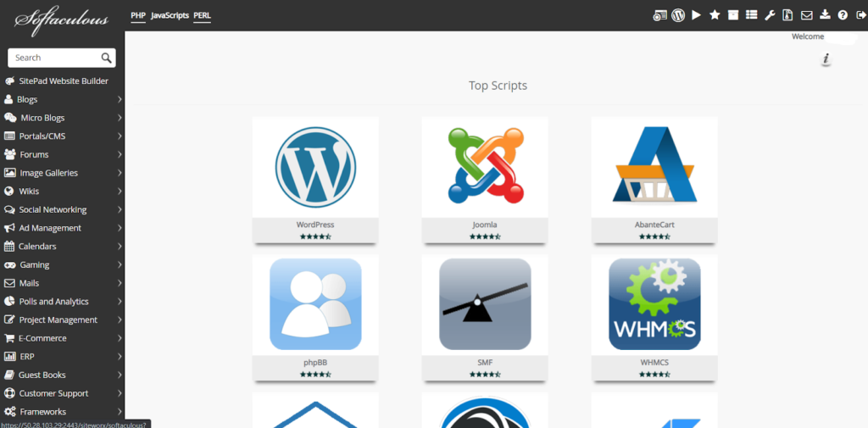
Task: Expand the Portals/CMS category chevron
Action: coord(120,136)
